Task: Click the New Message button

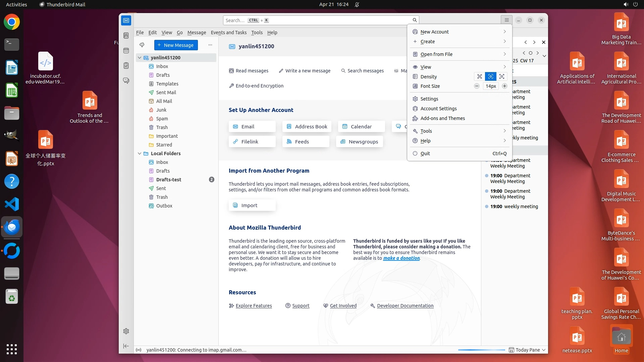Action: 176,45
